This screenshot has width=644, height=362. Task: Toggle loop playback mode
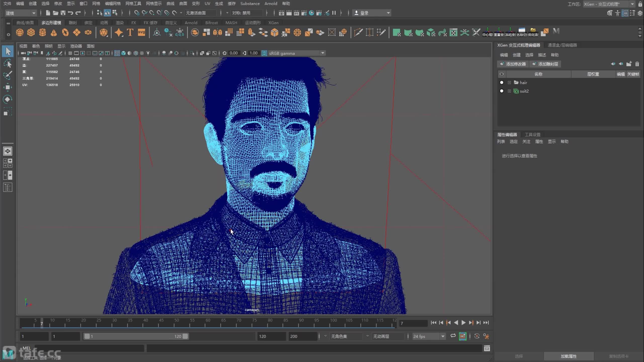pos(453,336)
